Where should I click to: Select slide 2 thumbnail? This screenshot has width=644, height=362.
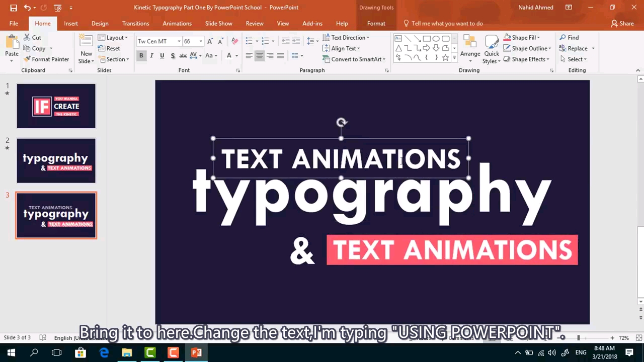(x=56, y=161)
